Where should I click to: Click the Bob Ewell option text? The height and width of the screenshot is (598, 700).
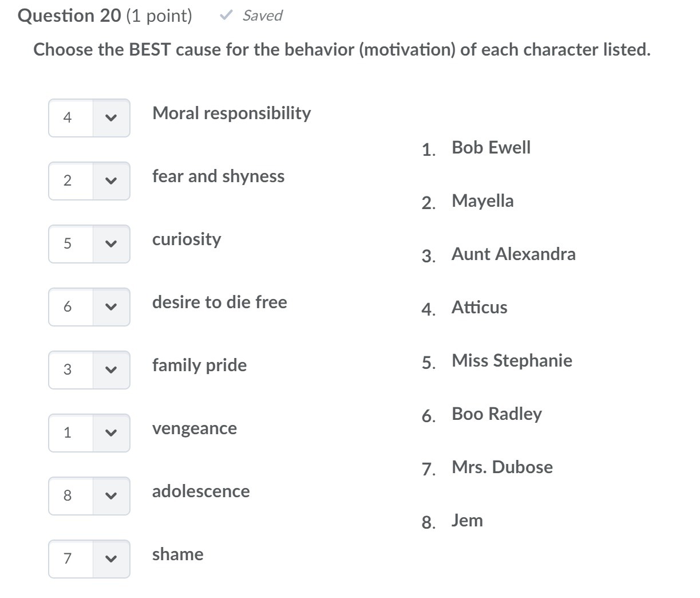coord(491,147)
